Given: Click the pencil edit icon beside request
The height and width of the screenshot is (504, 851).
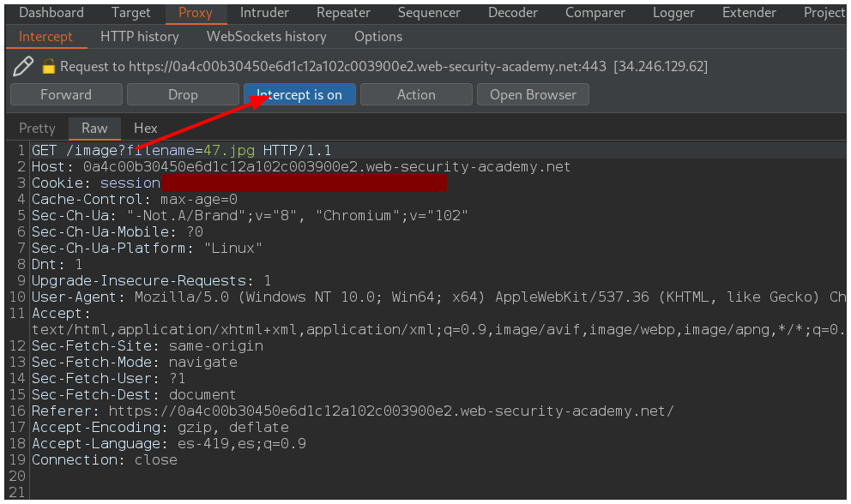Looking at the screenshot, I should point(23,66).
